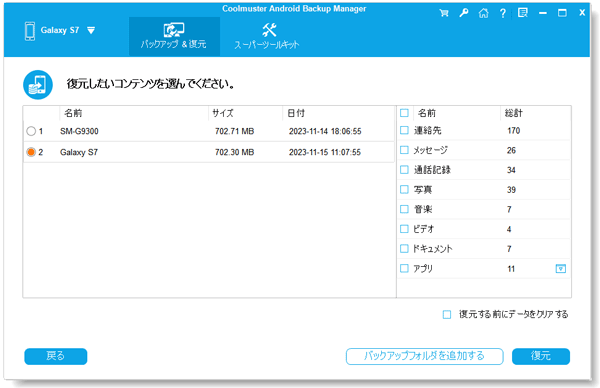600x388 pixels.
Task: Click the アプリ count 11
Action: click(511, 269)
